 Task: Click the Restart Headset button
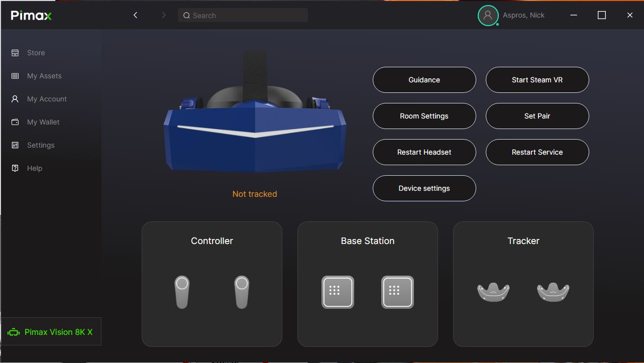[424, 152]
